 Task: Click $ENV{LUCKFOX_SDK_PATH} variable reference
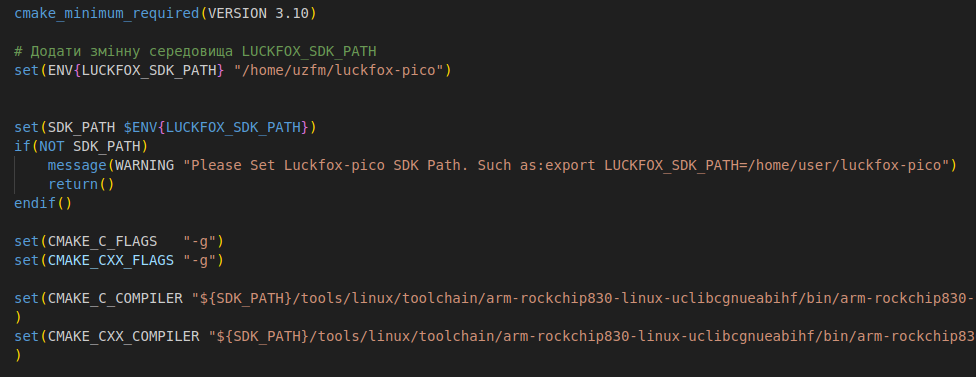pyautogui.click(x=216, y=128)
